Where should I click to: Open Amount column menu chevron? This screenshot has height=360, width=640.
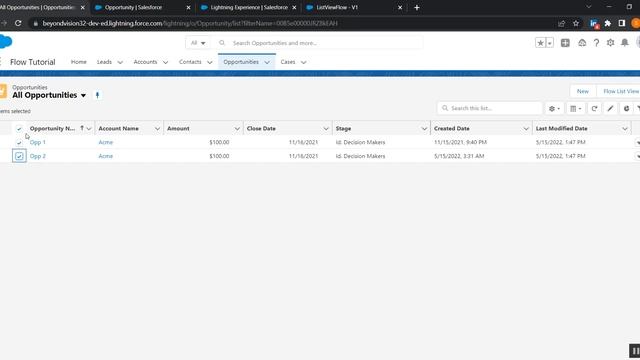[237, 129]
